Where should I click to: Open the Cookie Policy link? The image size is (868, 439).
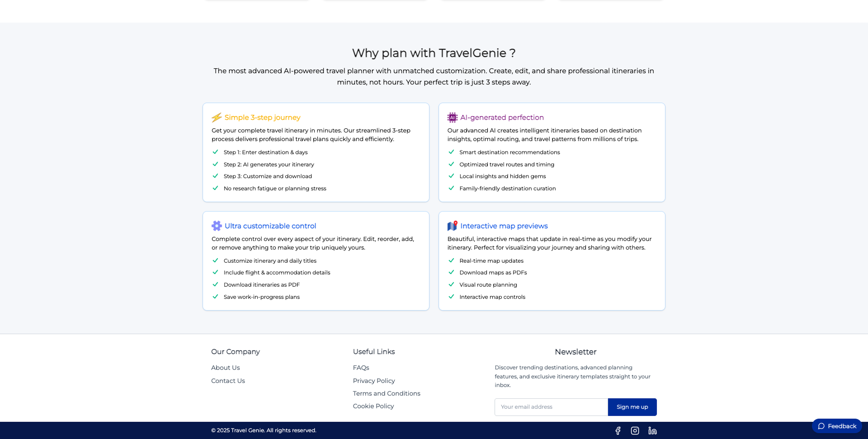(373, 406)
